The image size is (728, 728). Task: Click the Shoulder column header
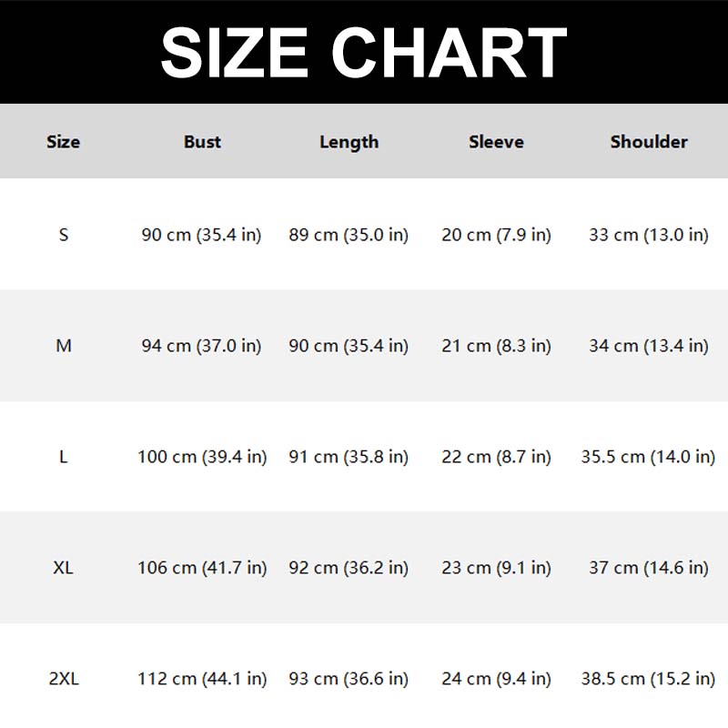click(649, 142)
